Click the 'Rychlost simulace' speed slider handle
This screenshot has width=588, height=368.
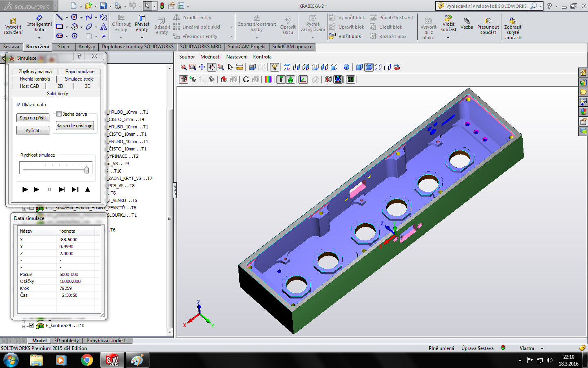(x=87, y=170)
